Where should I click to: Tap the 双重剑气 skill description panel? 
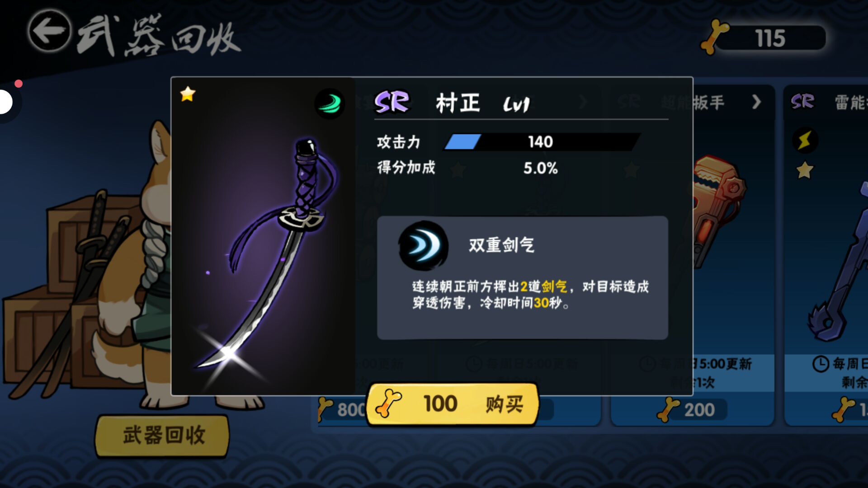tap(523, 278)
